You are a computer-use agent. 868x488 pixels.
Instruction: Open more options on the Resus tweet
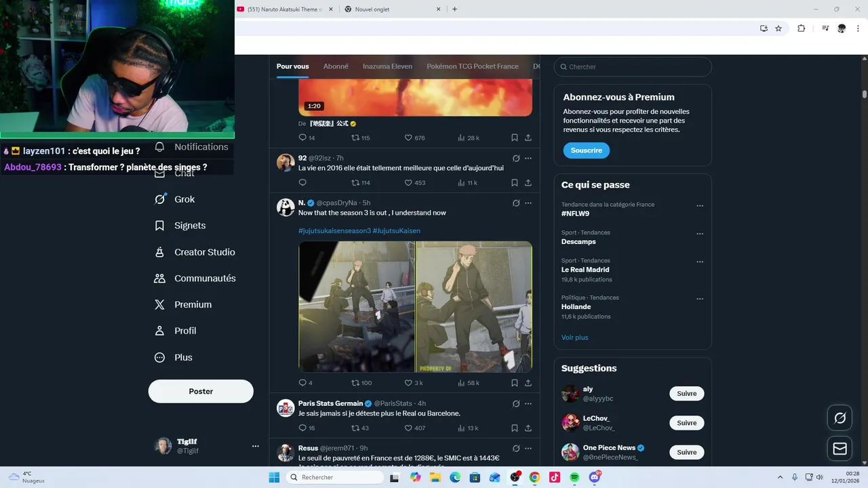point(528,448)
